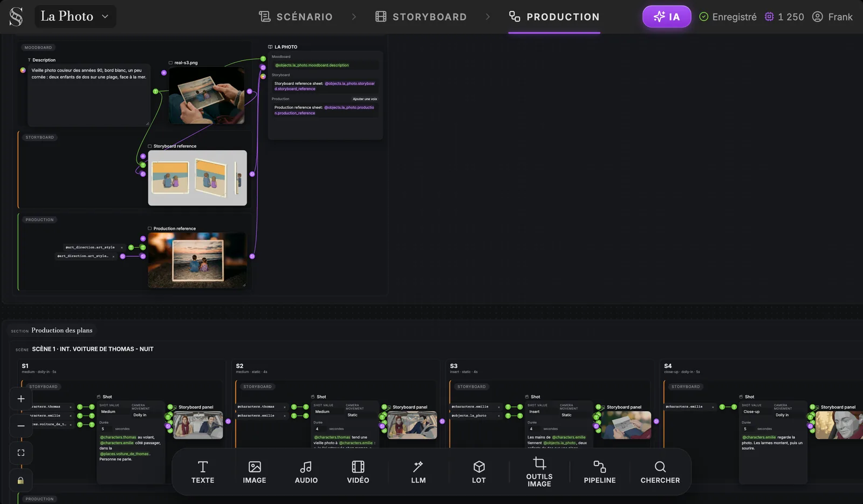Zoom out with the minus button
The height and width of the screenshot is (504, 863).
click(x=21, y=426)
